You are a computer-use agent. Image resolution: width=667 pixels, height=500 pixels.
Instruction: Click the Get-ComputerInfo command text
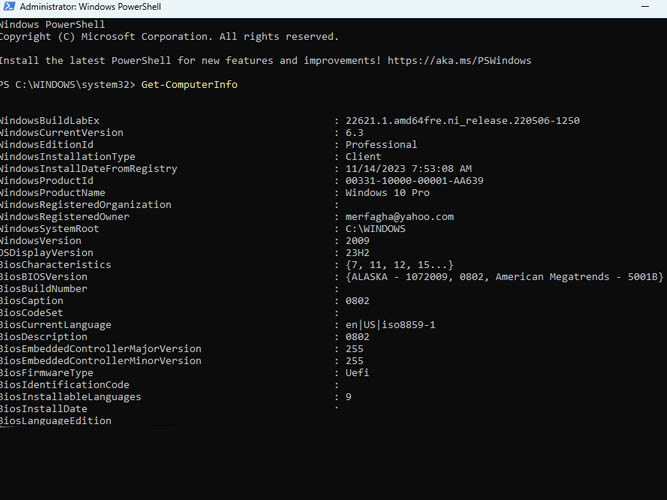click(x=189, y=85)
